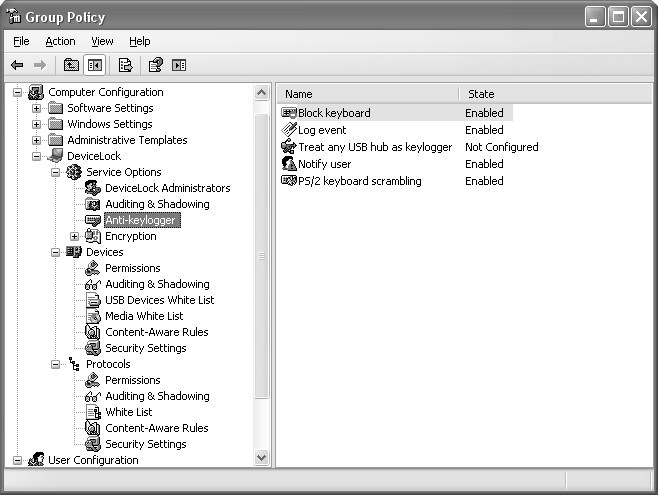This screenshot has width=658, height=495.
Task: Select USB Devices White List item
Action: coord(159,300)
